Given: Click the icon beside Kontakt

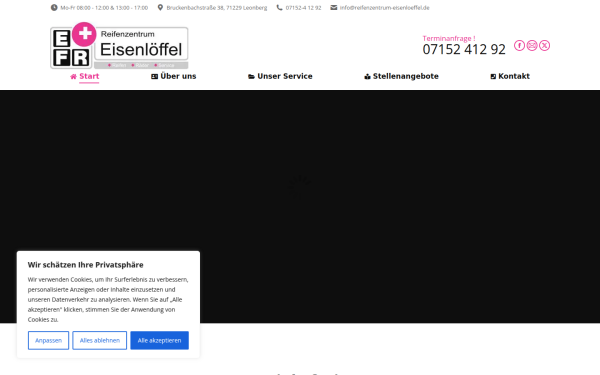Looking at the screenshot, I should pyautogui.click(x=493, y=77).
